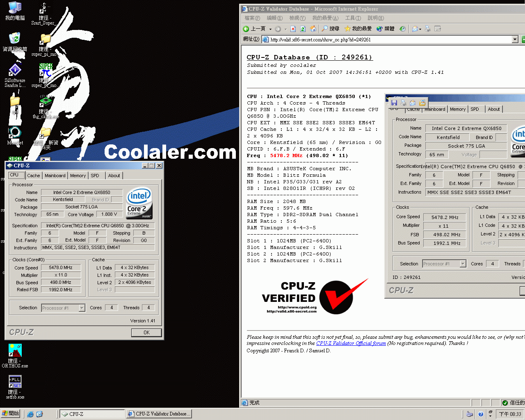Click the blue help icon in system tray
This screenshot has width=525, height=420.
point(481,414)
